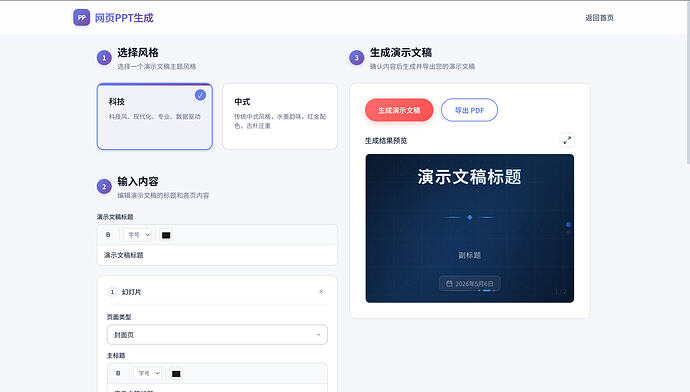Click the 生成结果预览 label
The image size is (690, 392).
point(386,141)
